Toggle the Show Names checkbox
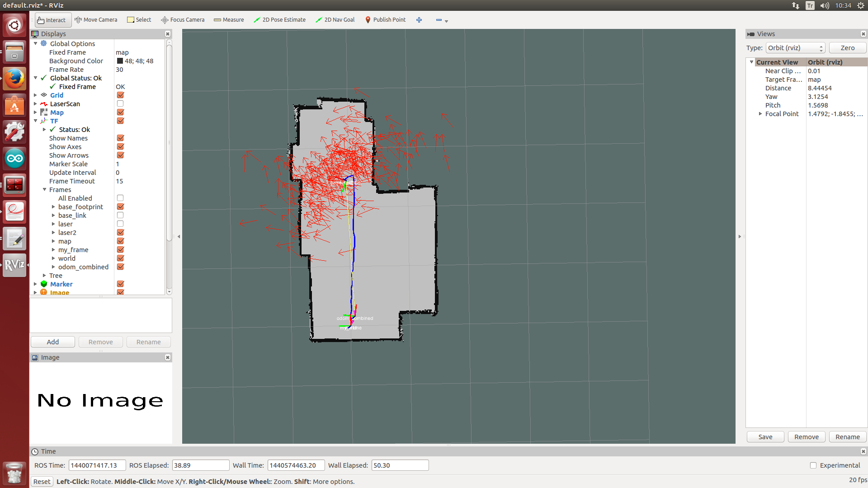Image resolution: width=868 pixels, height=488 pixels. [120, 138]
